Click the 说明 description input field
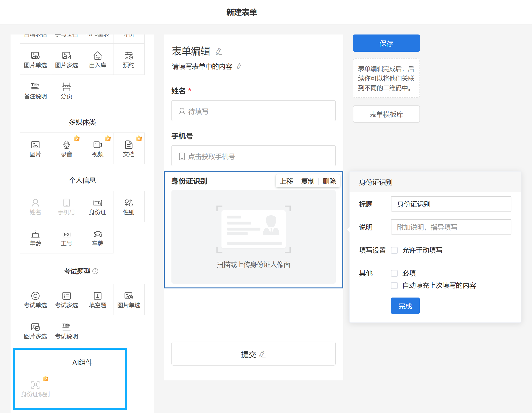Screen dimensions: 532x413 pyautogui.click(x=451, y=227)
